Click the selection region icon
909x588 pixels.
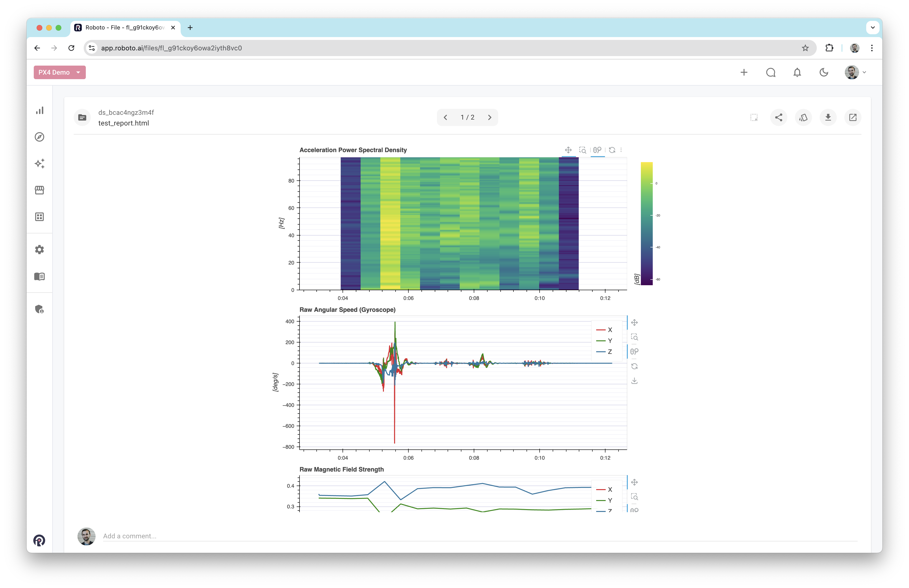coord(754,117)
